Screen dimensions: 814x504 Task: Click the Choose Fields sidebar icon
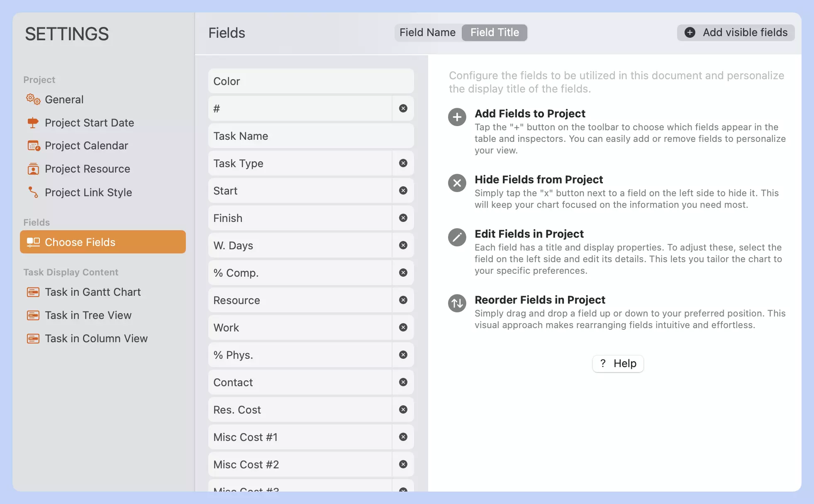click(x=34, y=242)
